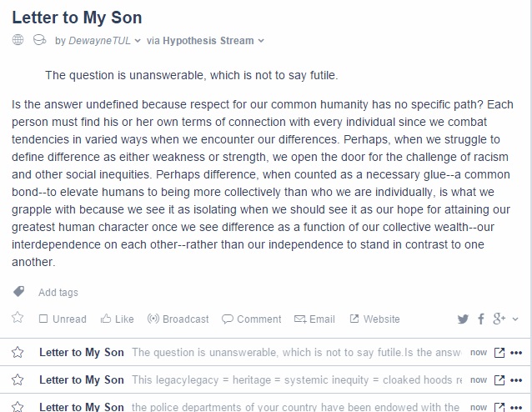
Task: Click the Add tags field
Action: pyautogui.click(x=58, y=292)
